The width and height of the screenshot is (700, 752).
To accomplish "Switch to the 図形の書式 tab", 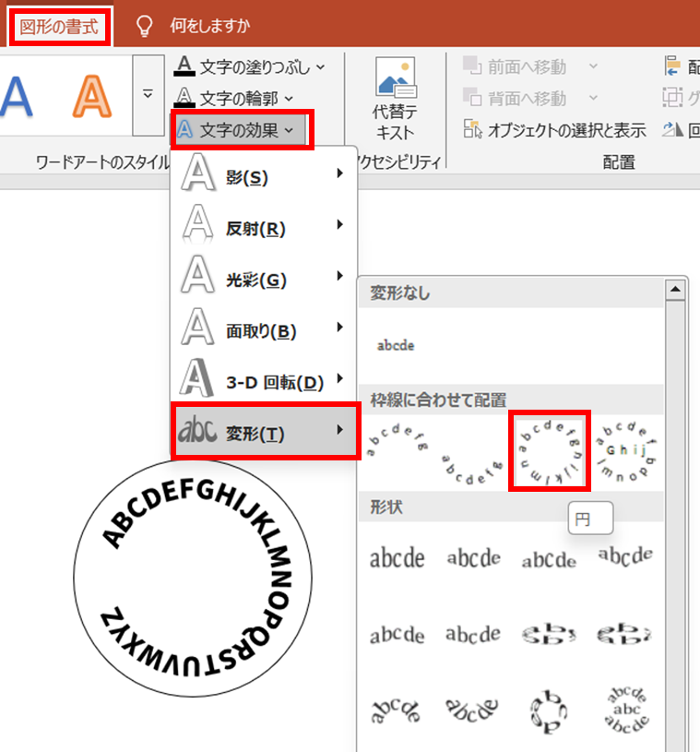I will point(59,26).
